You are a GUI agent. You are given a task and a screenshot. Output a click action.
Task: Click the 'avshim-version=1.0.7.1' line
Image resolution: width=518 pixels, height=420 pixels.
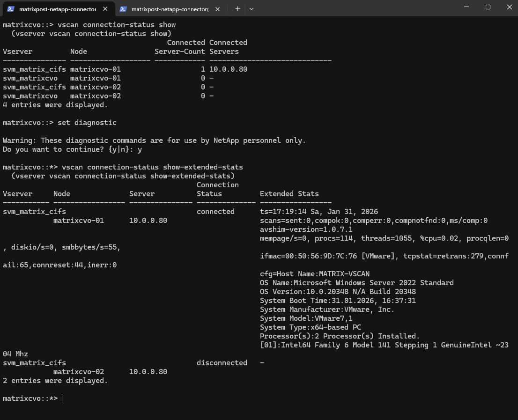click(x=306, y=229)
